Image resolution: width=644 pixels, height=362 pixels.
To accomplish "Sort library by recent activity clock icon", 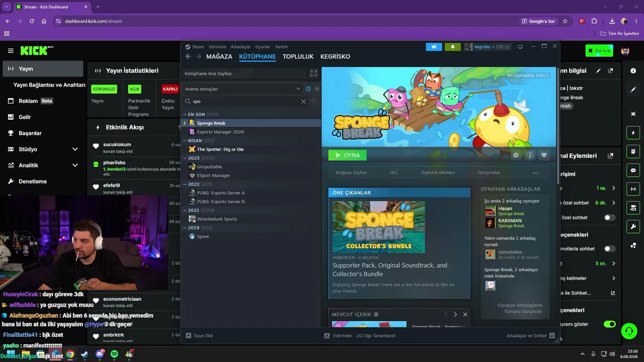I will 308,89.
